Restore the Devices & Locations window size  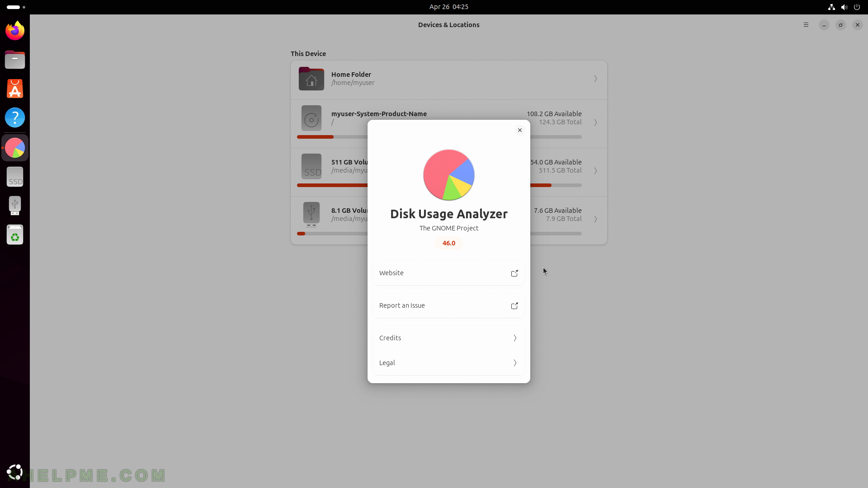pos(840,25)
